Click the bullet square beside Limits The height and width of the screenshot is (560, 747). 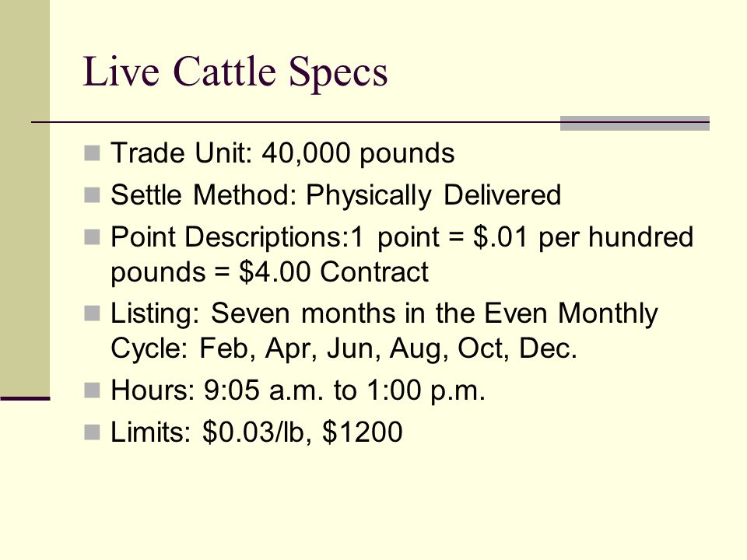point(92,432)
